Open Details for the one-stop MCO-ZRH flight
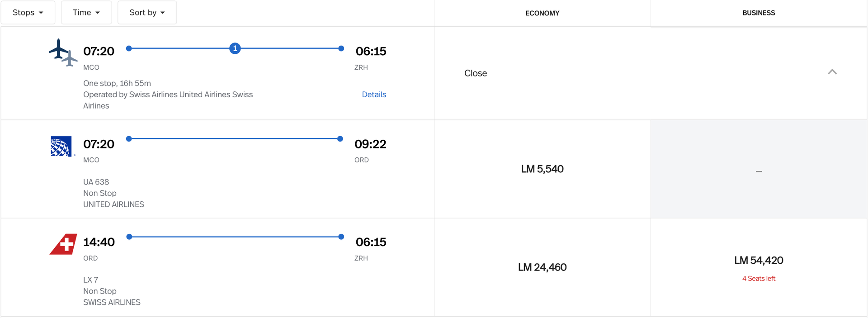 click(374, 94)
